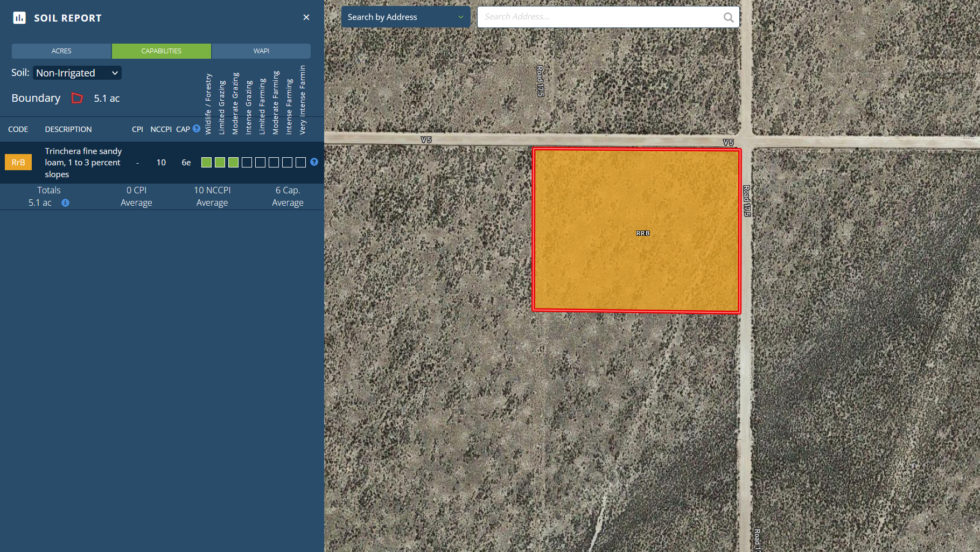Click the NCCPI column header
The width and height of the screenshot is (980, 552).
(160, 129)
